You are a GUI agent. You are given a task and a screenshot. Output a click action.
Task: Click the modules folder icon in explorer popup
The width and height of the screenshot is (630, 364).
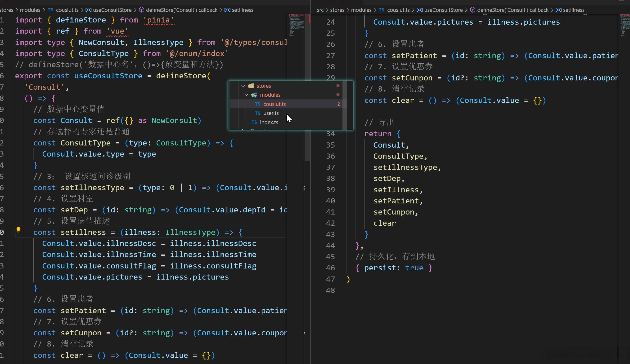(x=254, y=95)
